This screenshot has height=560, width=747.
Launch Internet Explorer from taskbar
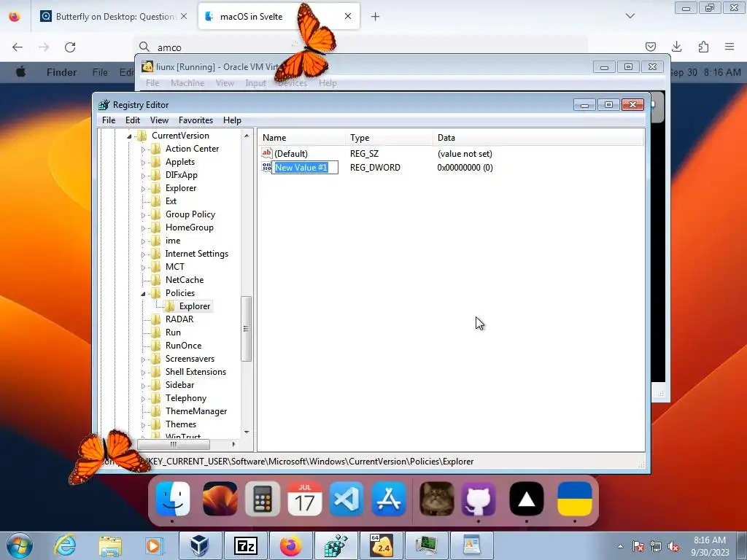tap(65, 545)
